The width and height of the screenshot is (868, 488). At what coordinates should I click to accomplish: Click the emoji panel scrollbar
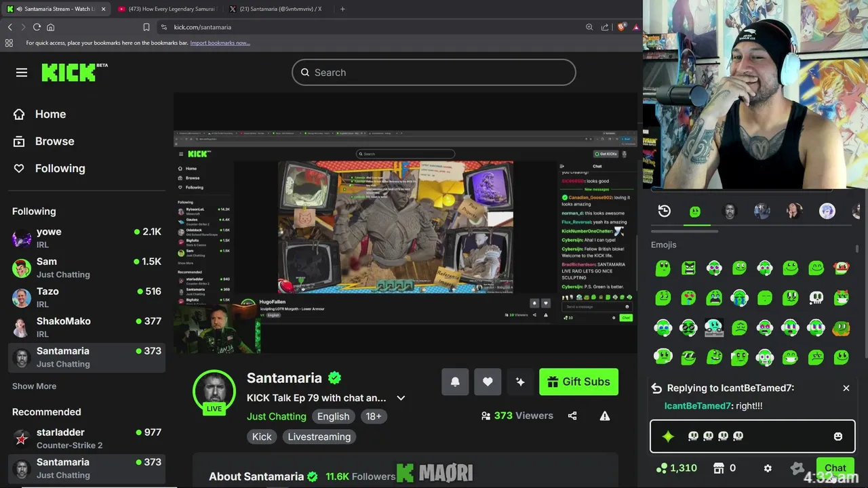pos(858,249)
